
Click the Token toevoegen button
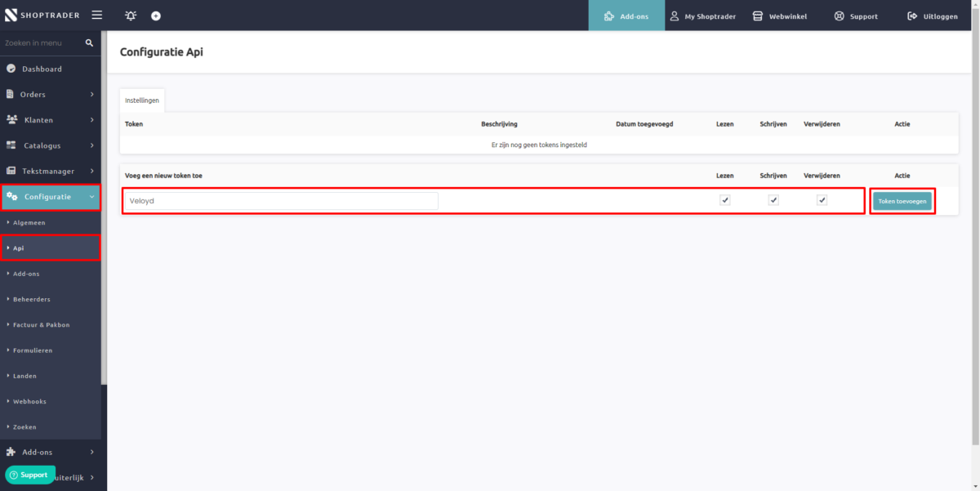tap(902, 201)
